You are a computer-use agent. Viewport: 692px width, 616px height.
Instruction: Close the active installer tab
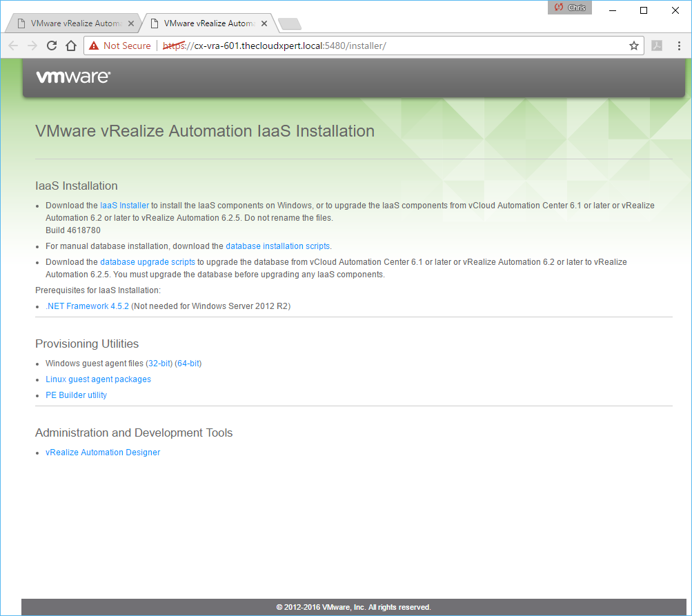[264, 23]
